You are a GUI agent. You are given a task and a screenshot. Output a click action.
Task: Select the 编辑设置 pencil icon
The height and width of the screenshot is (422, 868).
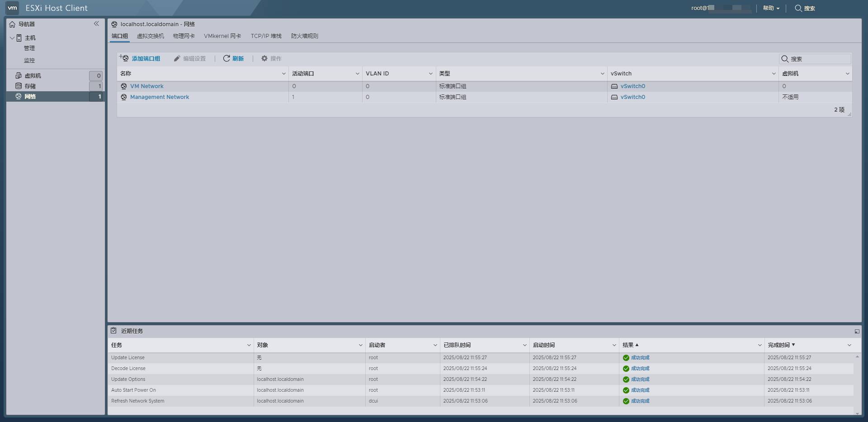[x=177, y=58]
